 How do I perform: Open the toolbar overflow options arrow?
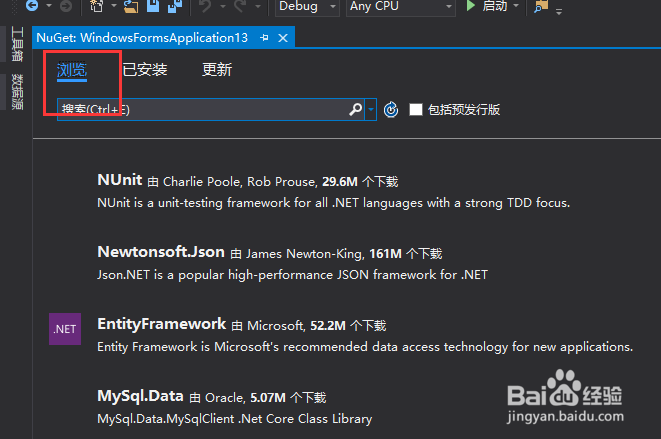(x=559, y=12)
